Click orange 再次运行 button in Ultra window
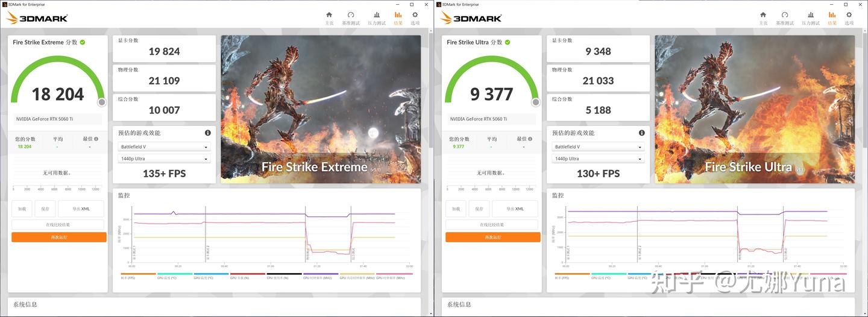Screen dimensions: 868x317 pyautogui.click(x=493, y=237)
